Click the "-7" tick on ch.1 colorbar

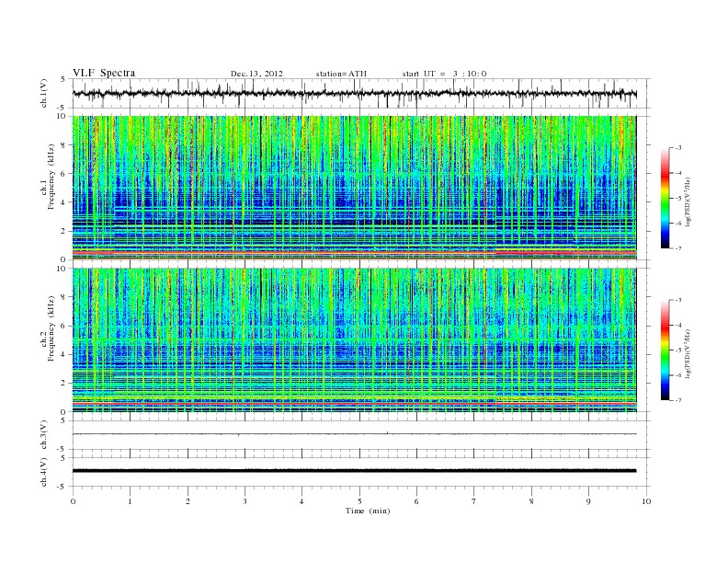click(x=677, y=248)
